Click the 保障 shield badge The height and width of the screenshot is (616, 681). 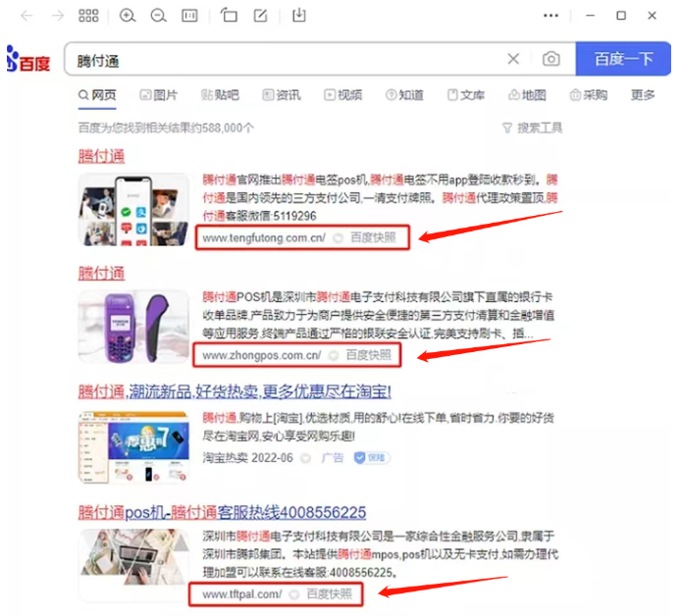(x=372, y=458)
